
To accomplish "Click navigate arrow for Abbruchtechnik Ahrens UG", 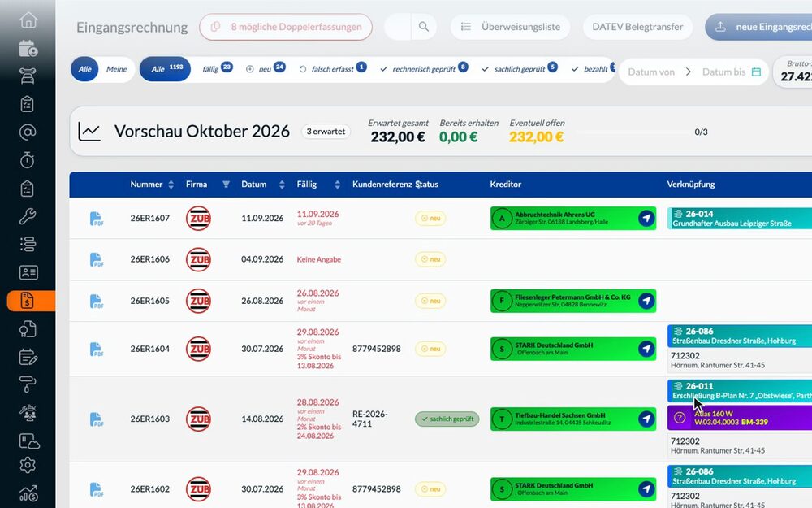I will 646,218.
